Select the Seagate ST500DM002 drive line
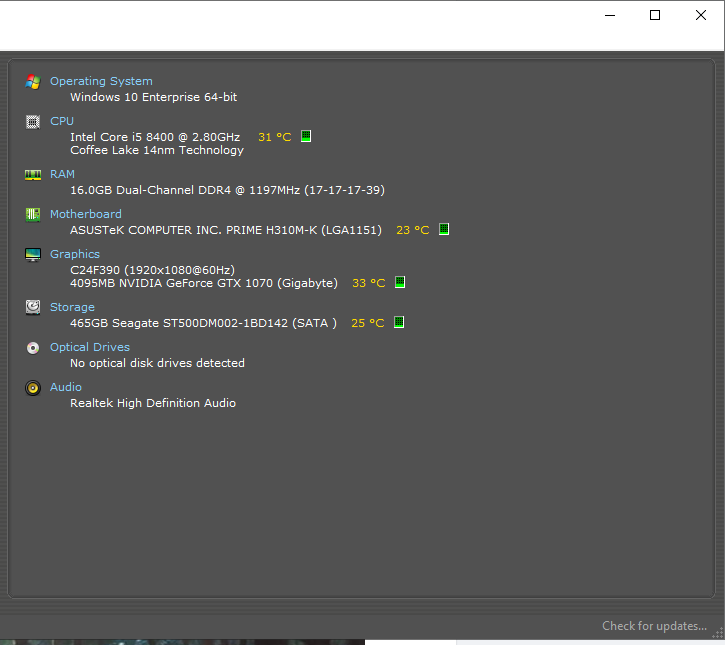Viewport: 725px width, 645px height. pos(203,323)
